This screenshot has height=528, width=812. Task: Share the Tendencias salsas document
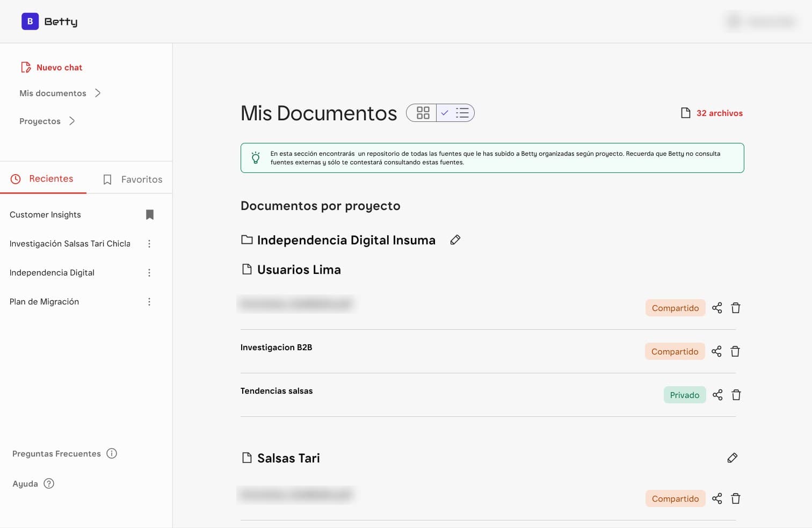(x=717, y=395)
